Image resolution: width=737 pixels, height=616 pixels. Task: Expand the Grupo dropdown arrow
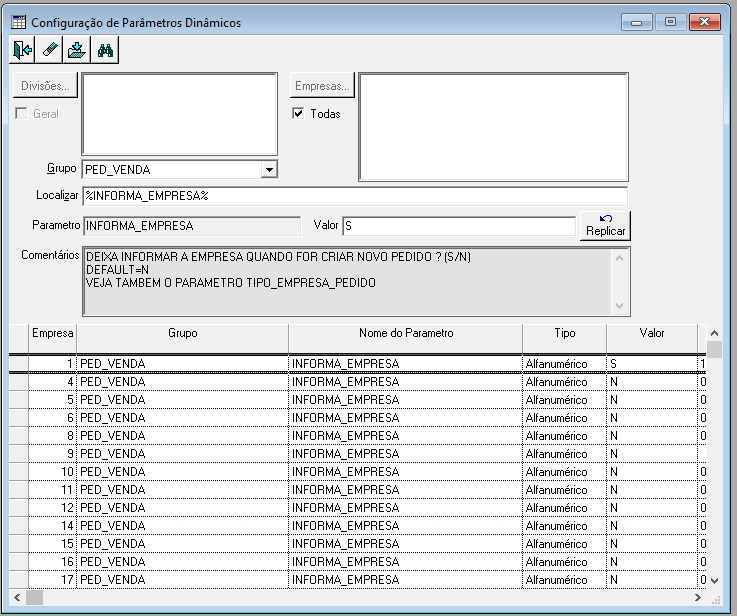[x=269, y=170]
